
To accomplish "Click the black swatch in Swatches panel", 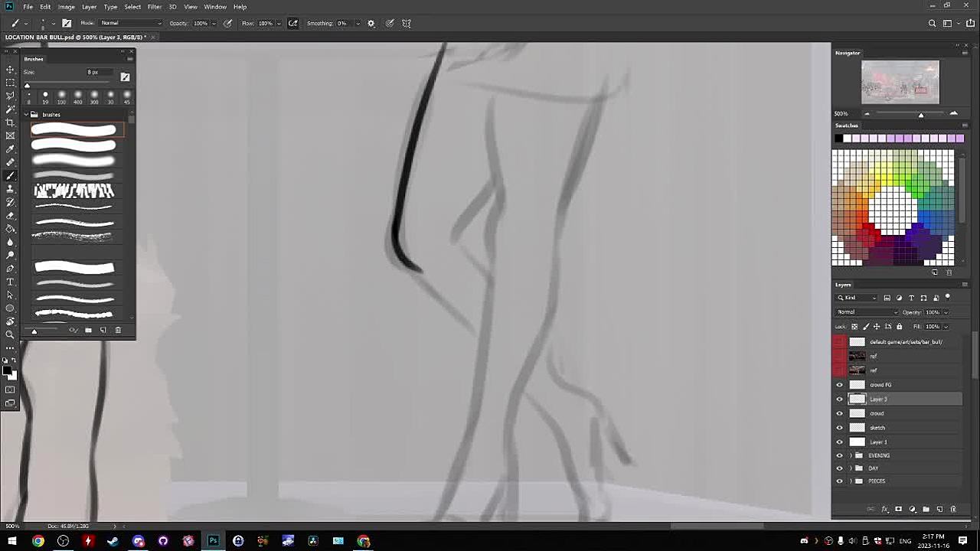I will click(838, 139).
